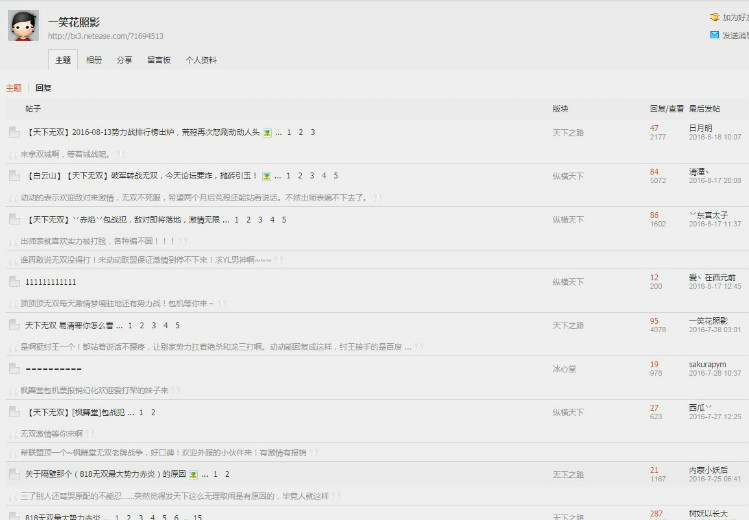The width and height of the screenshot is (749, 520).
Task: Open thread 关于隔壁那个（818无双最大势力赤炎）
Action: 106,474
